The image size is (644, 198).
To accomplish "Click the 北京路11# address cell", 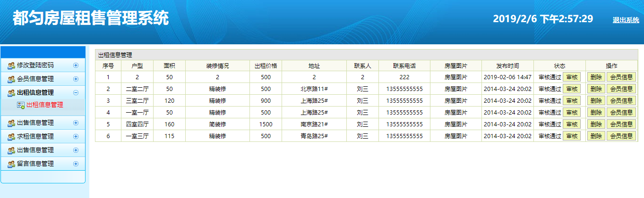I will point(314,89).
